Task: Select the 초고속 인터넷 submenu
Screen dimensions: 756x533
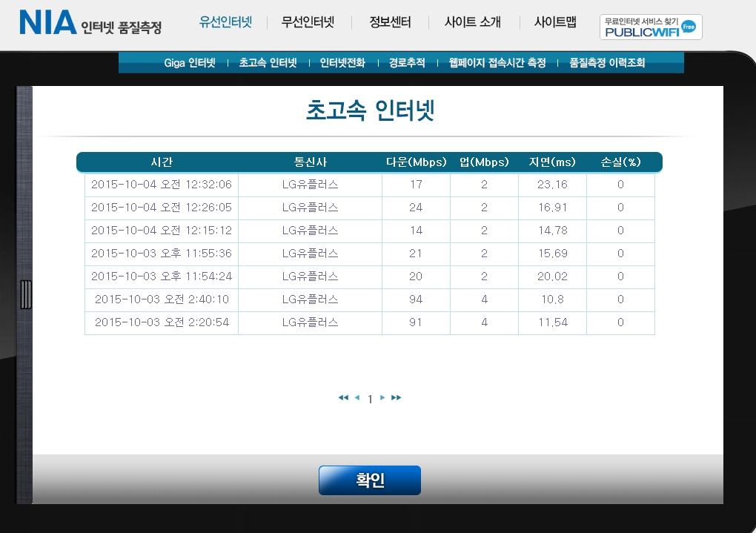Action: (x=268, y=63)
